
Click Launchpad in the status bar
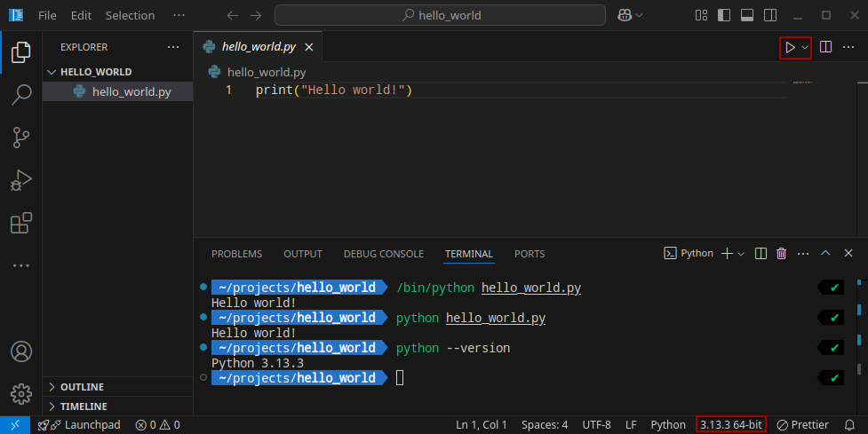pyautogui.click(x=78, y=424)
